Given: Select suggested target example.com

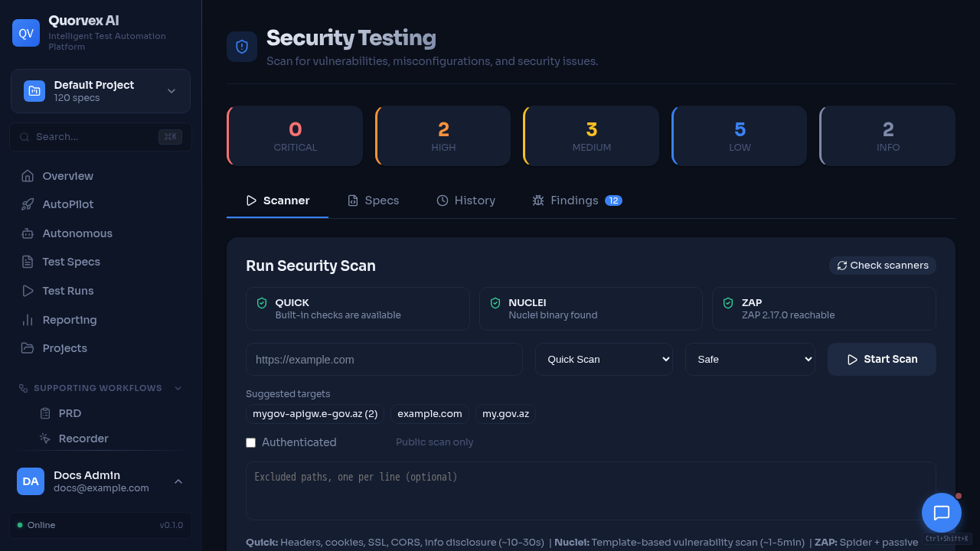Looking at the screenshot, I should [430, 414].
